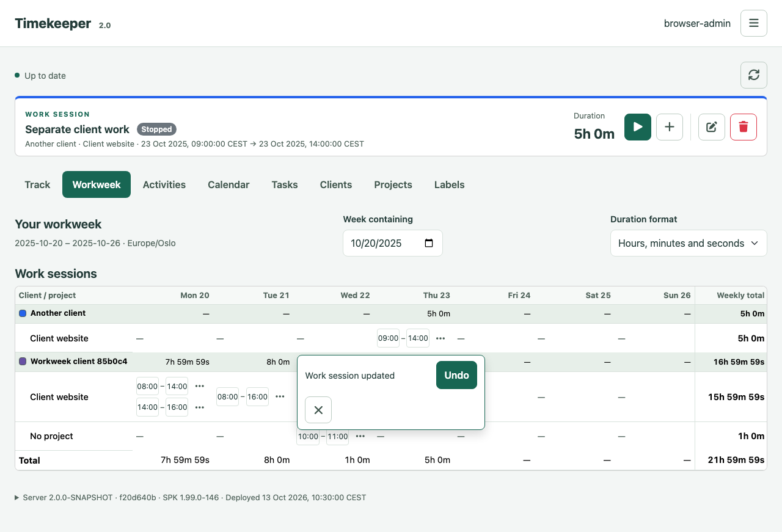Open the Projects tab
Screen dimensions: 782x532
(x=393, y=184)
